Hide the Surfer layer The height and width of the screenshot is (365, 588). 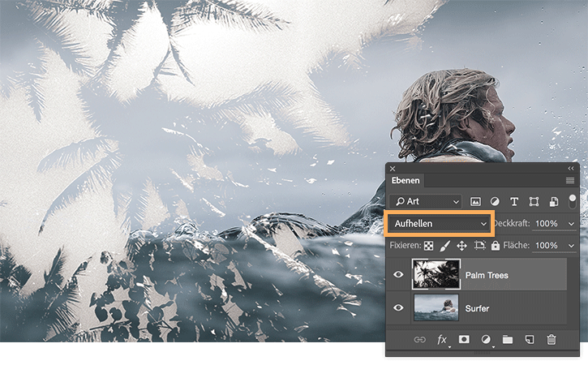click(x=398, y=307)
